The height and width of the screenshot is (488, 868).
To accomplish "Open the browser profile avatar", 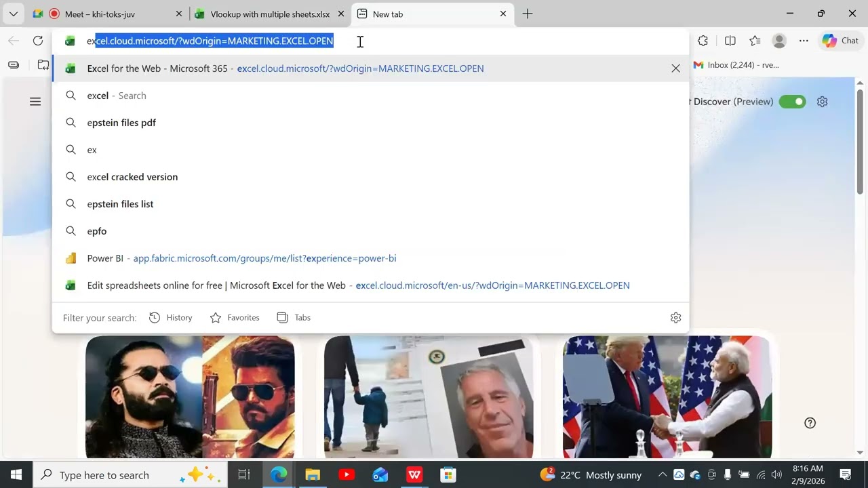I will (x=779, y=41).
